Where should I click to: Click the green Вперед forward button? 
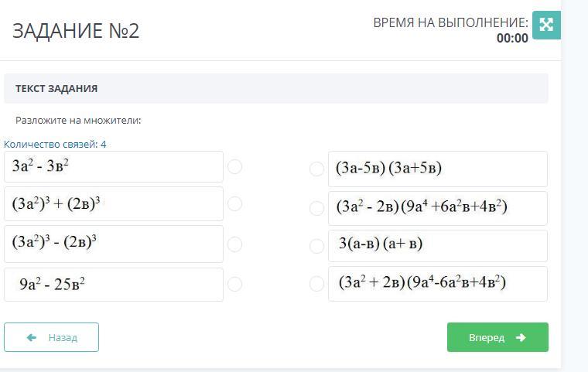tap(497, 337)
